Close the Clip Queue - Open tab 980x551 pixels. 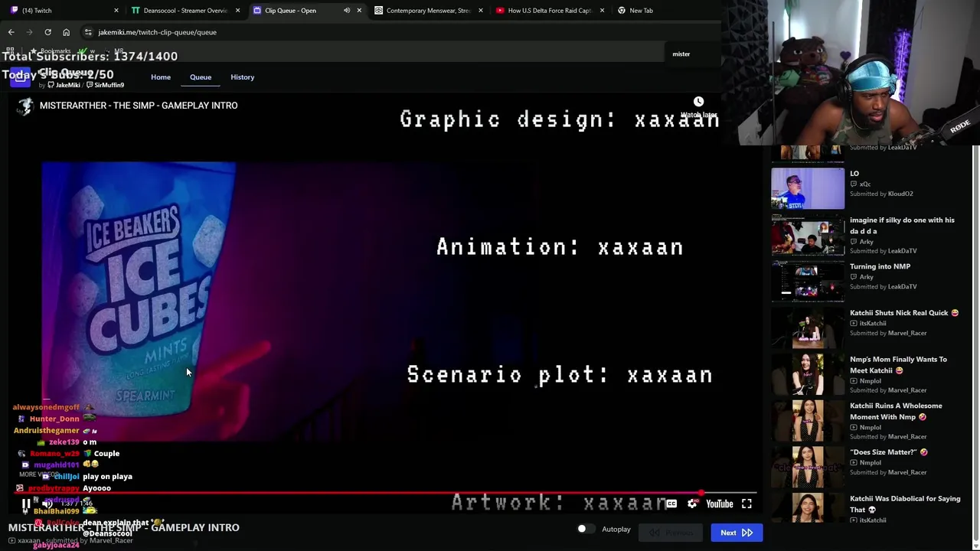coord(359,11)
